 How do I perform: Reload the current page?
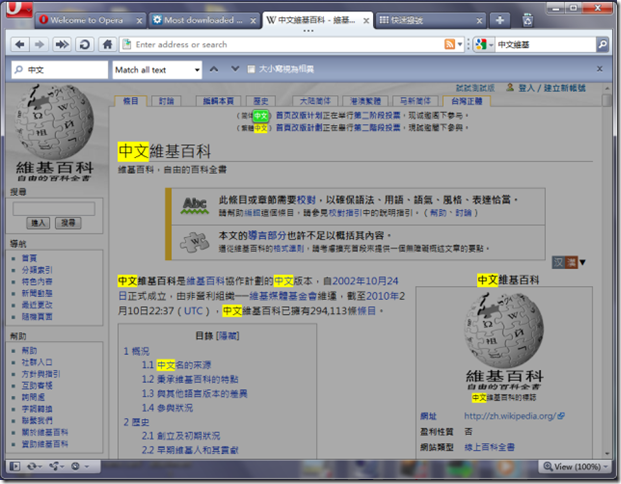[84, 44]
